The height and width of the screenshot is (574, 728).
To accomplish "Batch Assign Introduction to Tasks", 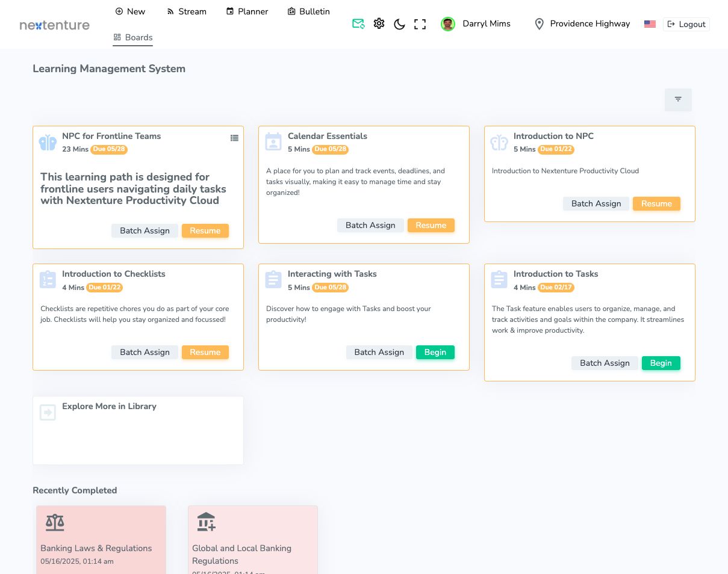I will [605, 363].
